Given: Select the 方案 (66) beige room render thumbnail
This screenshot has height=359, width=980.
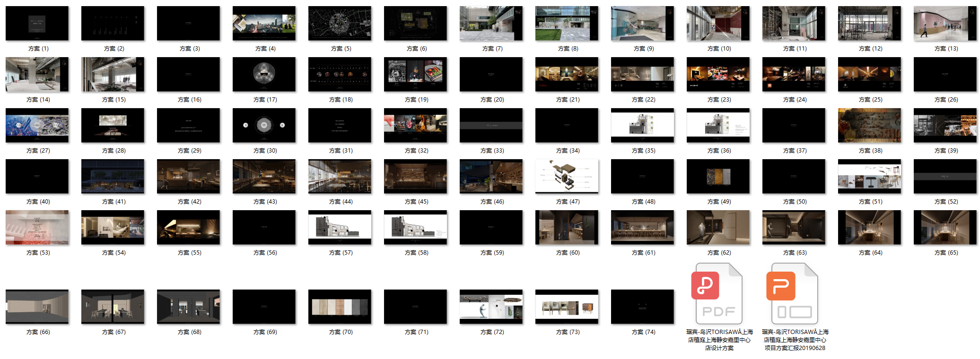Looking at the screenshot, I should (37, 307).
